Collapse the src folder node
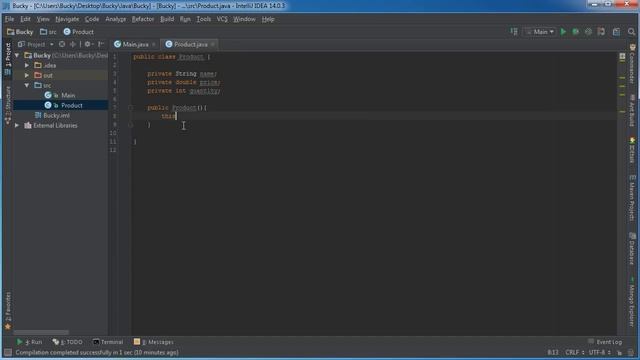 27,85
